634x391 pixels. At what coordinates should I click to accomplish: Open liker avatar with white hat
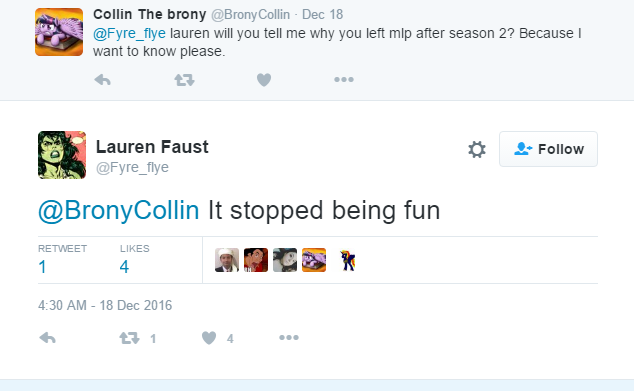coord(227,260)
